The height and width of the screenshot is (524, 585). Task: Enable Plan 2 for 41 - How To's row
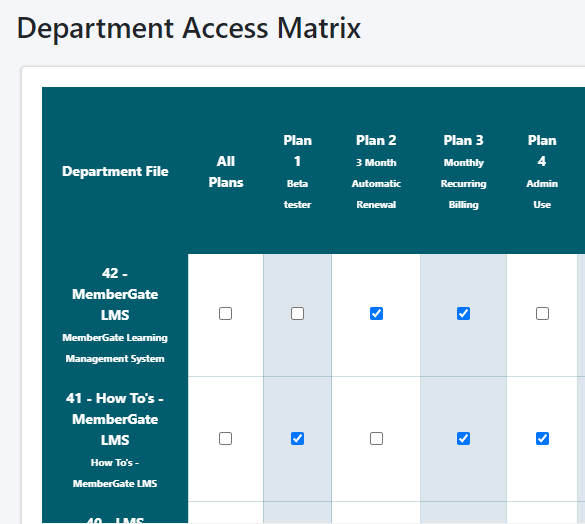point(376,439)
